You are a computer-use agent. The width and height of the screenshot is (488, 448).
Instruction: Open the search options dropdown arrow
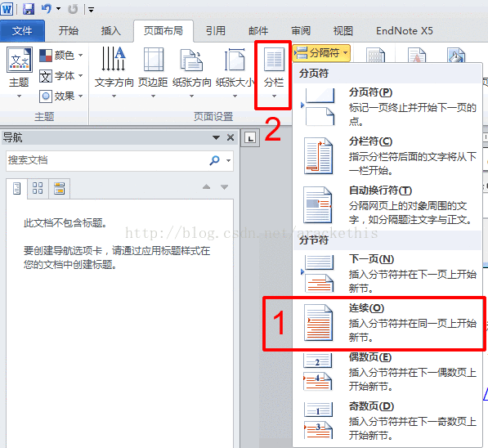[x=228, y=161]
